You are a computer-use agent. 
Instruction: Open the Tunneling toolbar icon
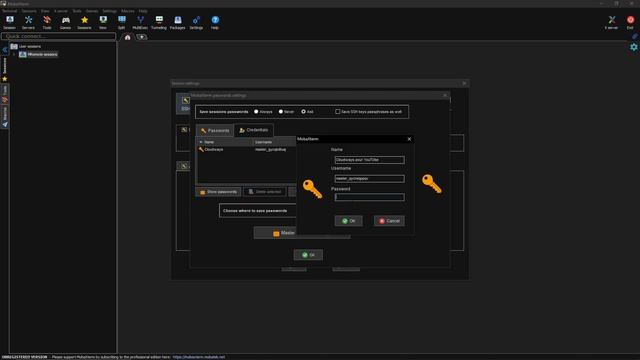tap(159, 22)
